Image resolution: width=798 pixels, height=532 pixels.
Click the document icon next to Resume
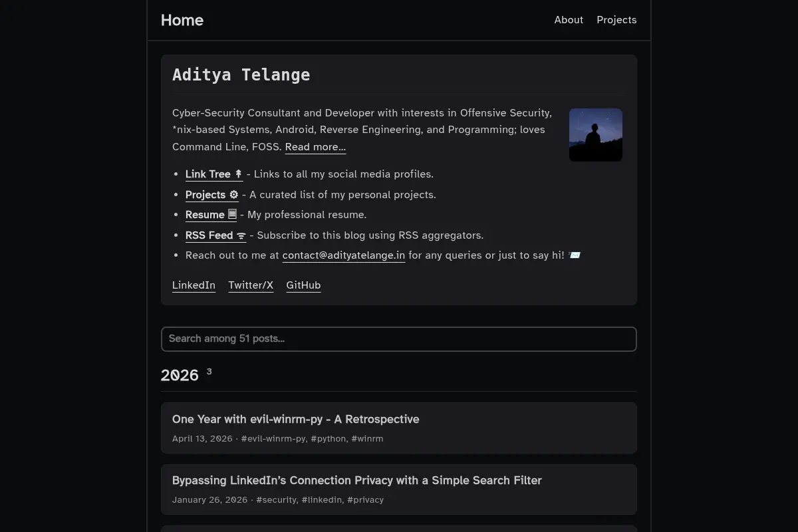click(232, 214)
